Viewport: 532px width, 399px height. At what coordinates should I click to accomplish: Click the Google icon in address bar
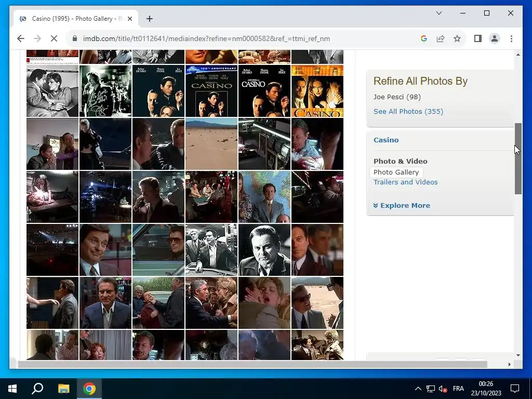pyautogui.click(x=423, y=38)
